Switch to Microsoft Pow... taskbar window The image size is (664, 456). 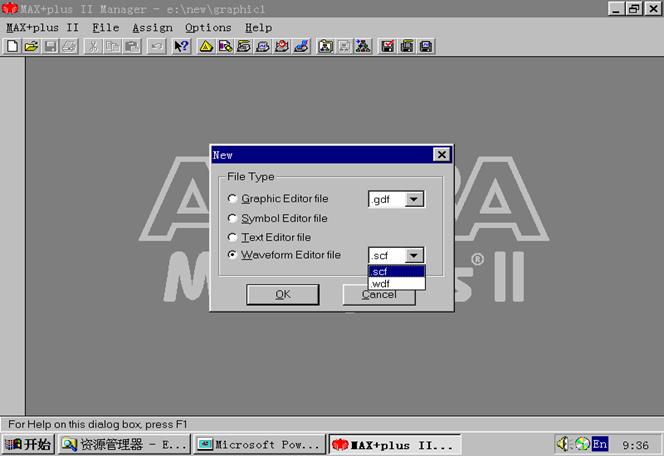(259, 444)
